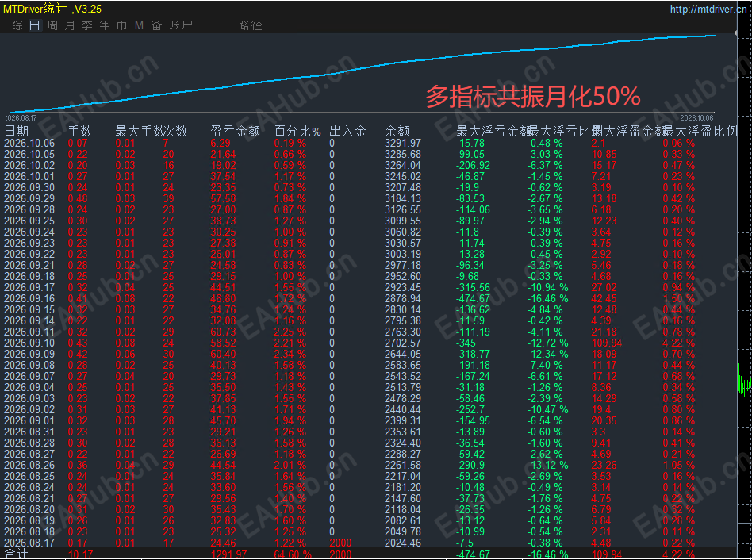This screenshot has height=560, width=752.
Task: Switch to the 综 summary tab
Action: [17, 25]
